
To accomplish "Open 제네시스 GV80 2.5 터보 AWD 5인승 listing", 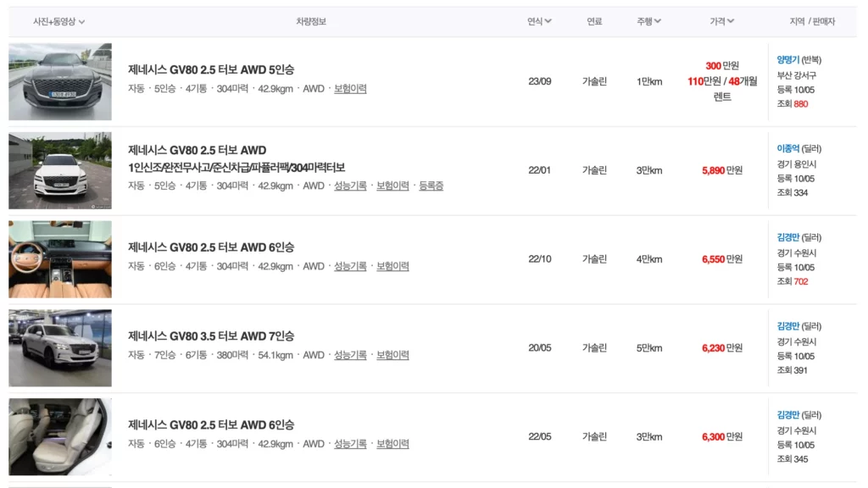I will [211, 69].
